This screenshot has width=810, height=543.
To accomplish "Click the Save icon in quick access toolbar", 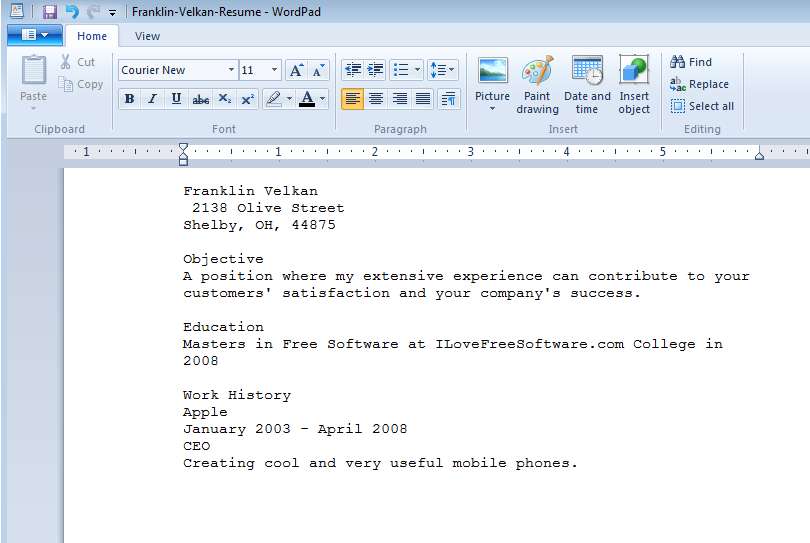I will pyautogui.click(x=50, y=11).
